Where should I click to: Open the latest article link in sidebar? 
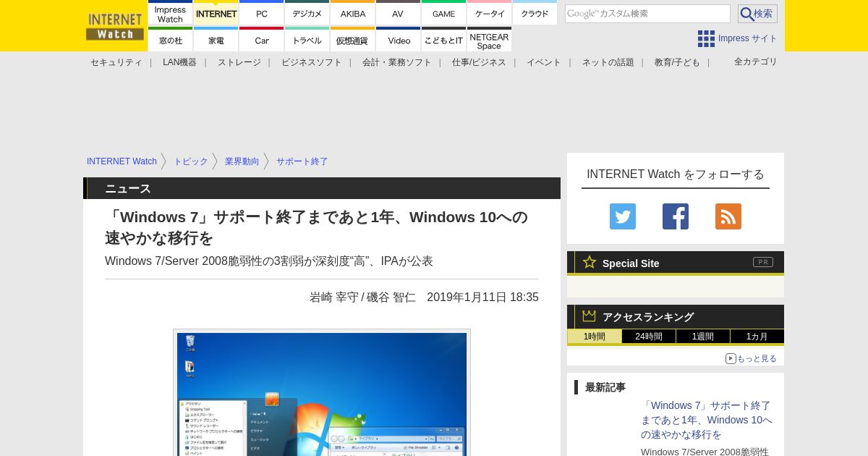707,420
